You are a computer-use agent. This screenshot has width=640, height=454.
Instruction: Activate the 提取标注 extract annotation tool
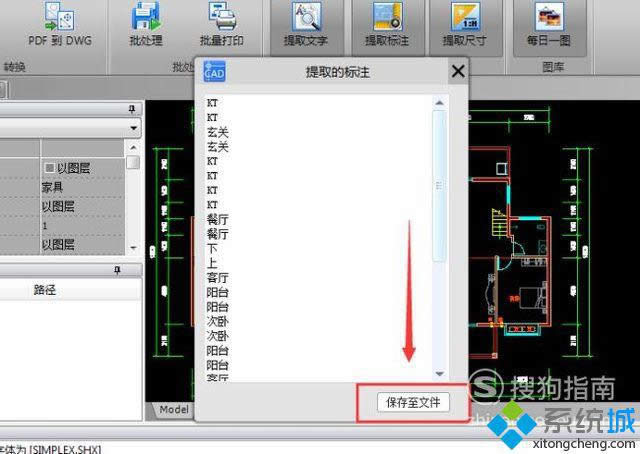387,26
